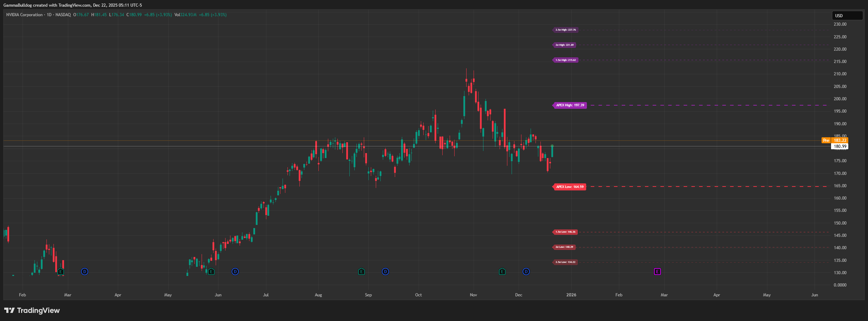Click the 0.0000 tick on the price axis
868x321 pixels.
[x=840, y=285]
